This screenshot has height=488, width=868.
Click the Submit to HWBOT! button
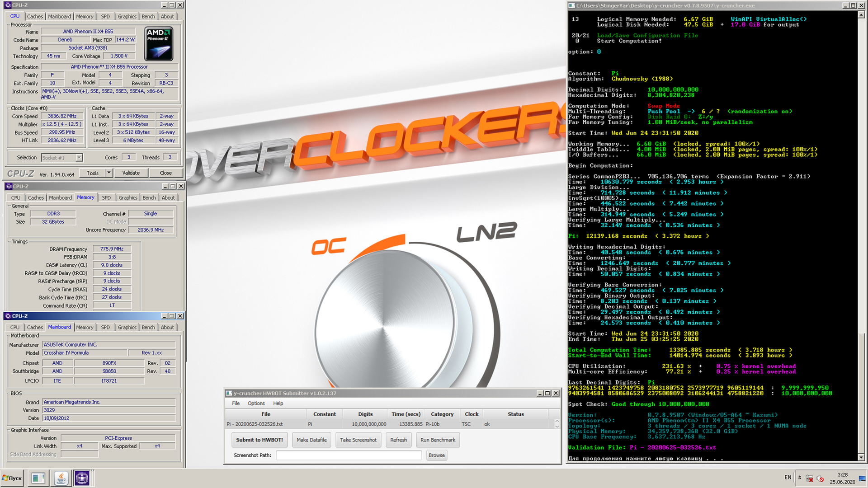click(259, 440)
